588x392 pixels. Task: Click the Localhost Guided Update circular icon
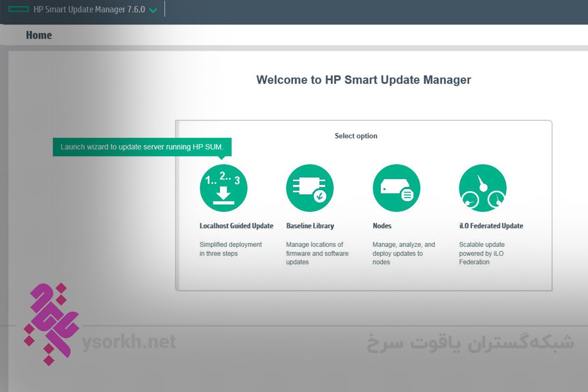point(223,188)
